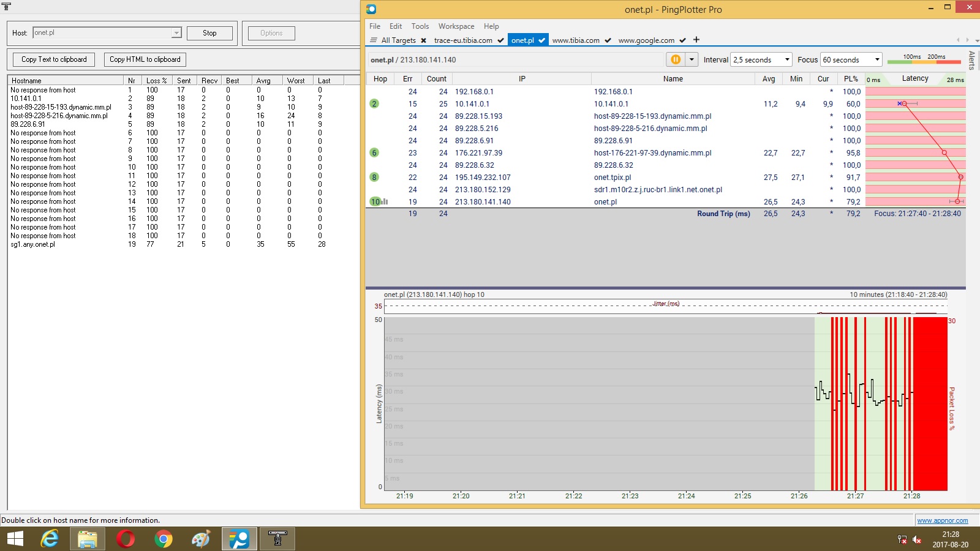This screenshot has height=551, width=980.
Task: Open the Alerts side panel
Action: (972, 61)
